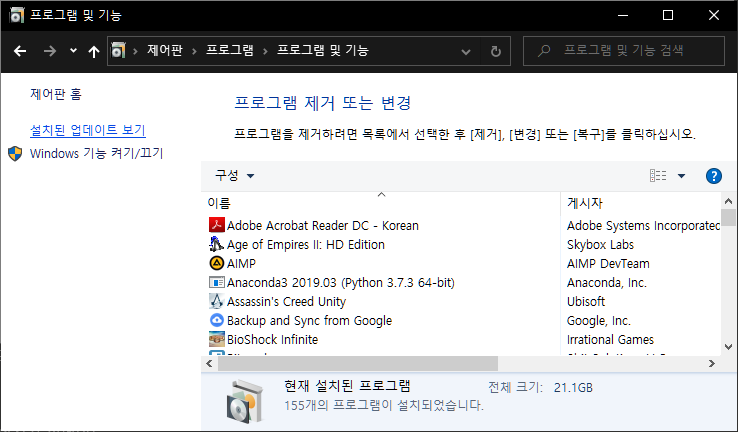Select the AIMP program name
Image resolution: width=738 pixels, height=432 pixels.
[x=241, y=264]
